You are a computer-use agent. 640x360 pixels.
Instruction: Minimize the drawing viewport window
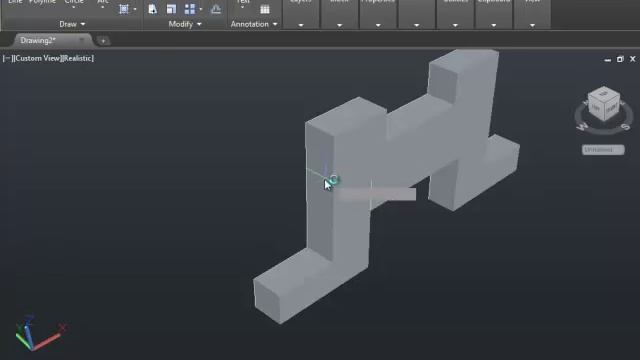tap(608, 59)
